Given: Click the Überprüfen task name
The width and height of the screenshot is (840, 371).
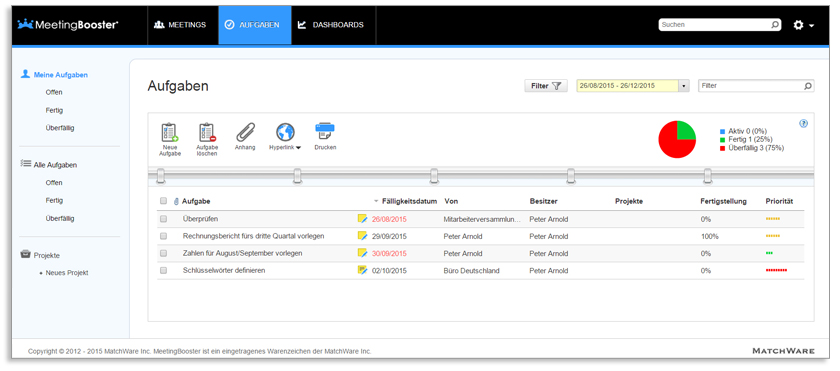Looking at the screenshot, I should 200,219.
